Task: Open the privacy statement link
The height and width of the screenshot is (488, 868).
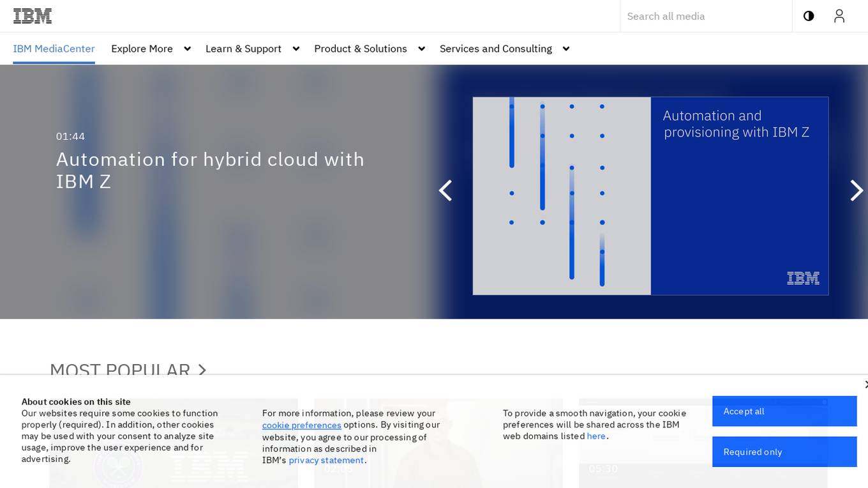Action: click(x=326, y=460)
